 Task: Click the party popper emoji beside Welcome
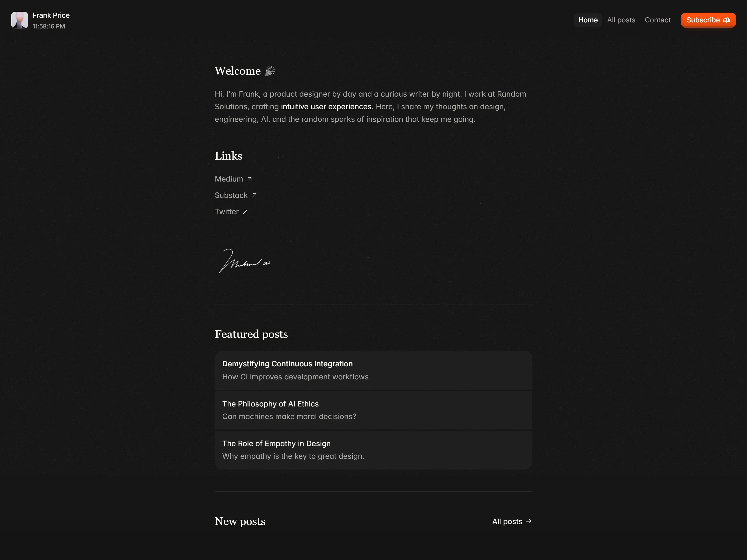coord(270,71)
